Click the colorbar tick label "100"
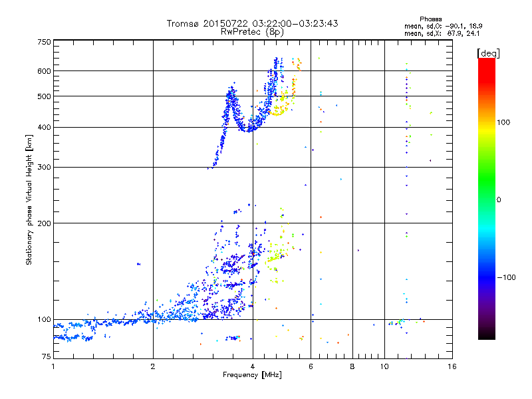 (503, 122)
